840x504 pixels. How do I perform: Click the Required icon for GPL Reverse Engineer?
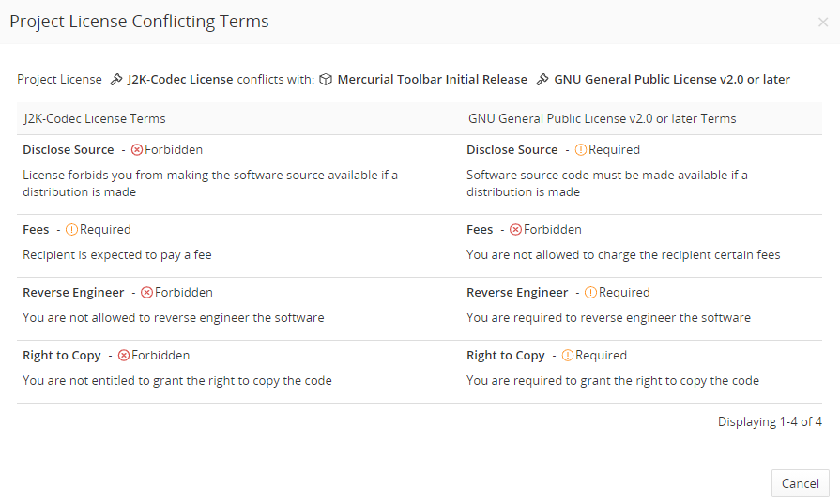[x=591, y=293]
